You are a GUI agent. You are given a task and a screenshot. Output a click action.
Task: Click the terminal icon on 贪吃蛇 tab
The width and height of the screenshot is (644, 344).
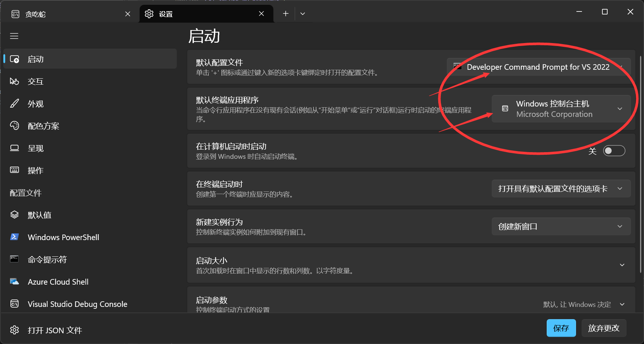(x=15, y=14)
